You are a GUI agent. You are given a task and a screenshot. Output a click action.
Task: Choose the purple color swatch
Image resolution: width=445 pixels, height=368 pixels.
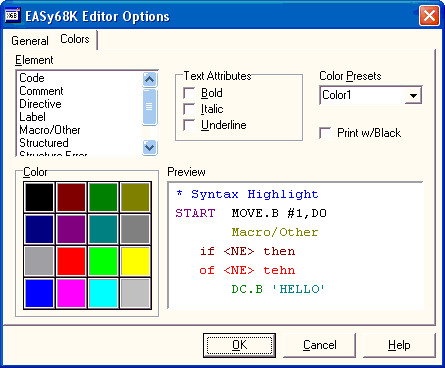pos(71,229)
